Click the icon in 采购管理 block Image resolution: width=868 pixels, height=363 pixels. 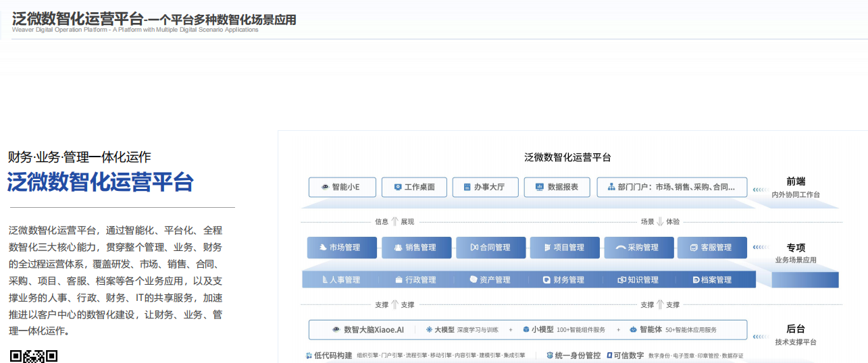pos(621,248)
